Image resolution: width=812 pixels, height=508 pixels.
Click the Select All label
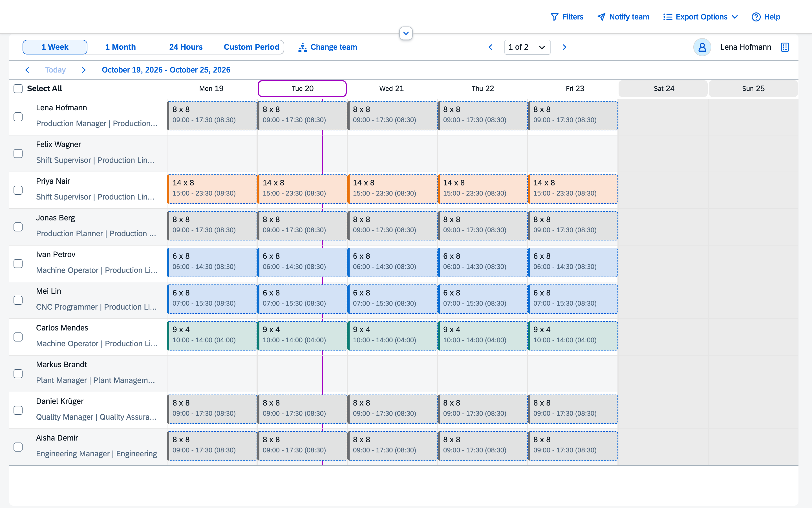45,89
